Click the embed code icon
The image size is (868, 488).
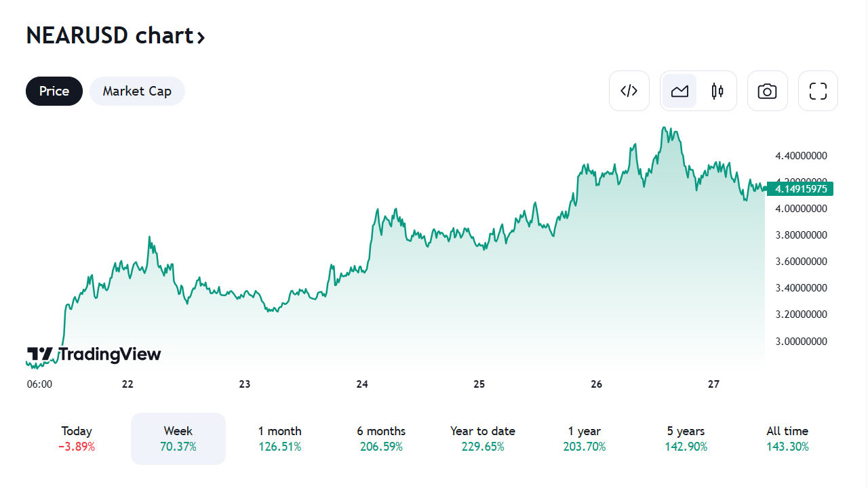[x=629, y=91]
